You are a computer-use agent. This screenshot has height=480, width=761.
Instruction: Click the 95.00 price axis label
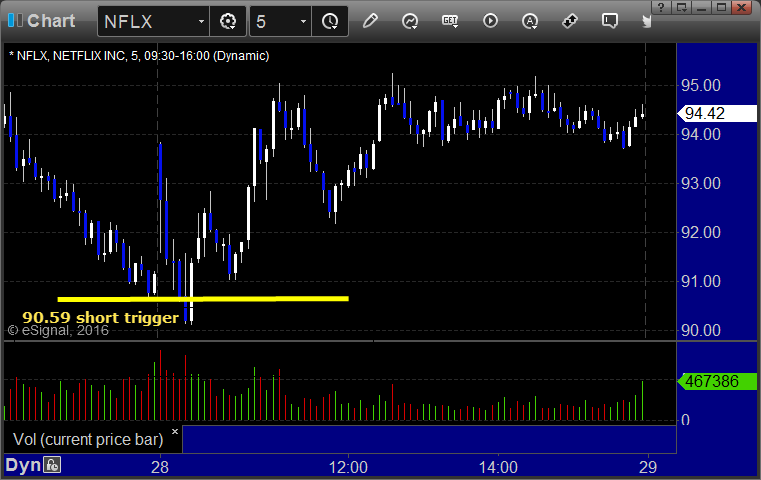pyautogui.click(x=701, y=85)
